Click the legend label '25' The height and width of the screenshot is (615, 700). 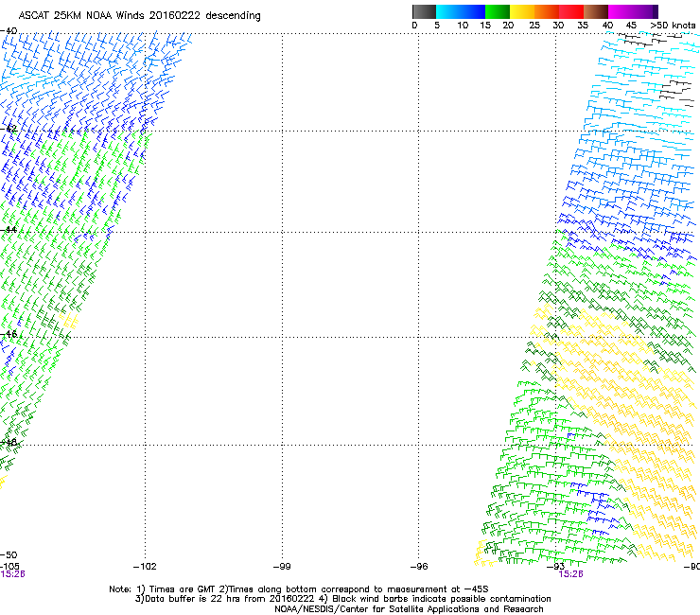pyautogui.click(x=534, y=26)
